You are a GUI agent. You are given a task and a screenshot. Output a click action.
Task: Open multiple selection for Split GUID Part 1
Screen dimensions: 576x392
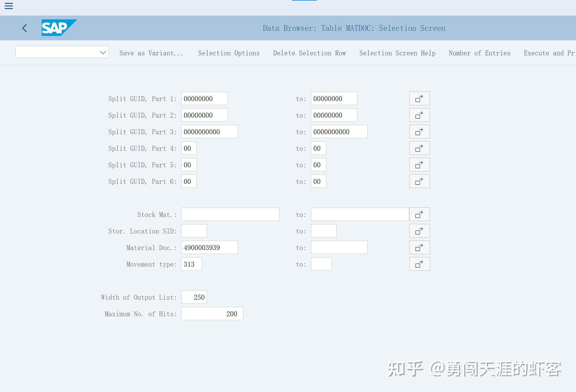click(x=419, y=98)
